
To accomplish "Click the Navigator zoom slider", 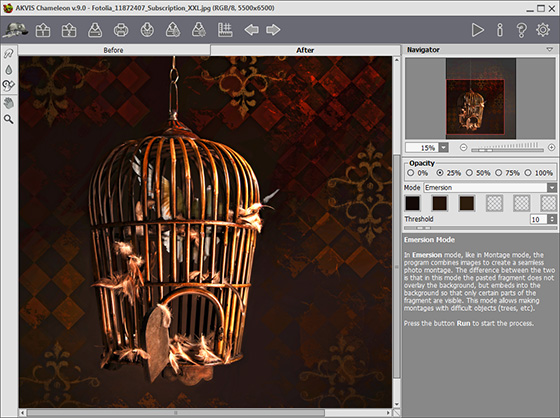I will point(507,148).
